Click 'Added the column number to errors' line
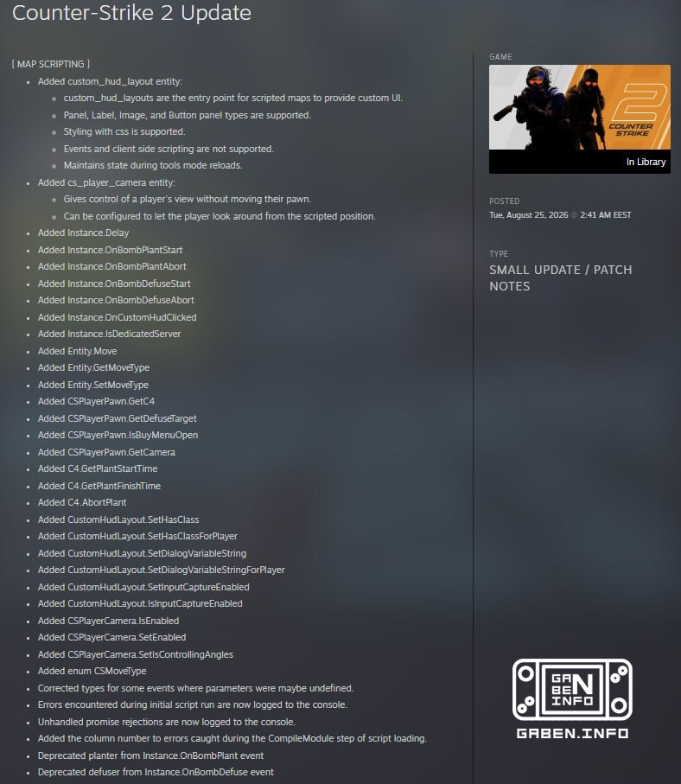Image resolution: width=681 pixels, height=784 pixels. (x=232, y=738)
